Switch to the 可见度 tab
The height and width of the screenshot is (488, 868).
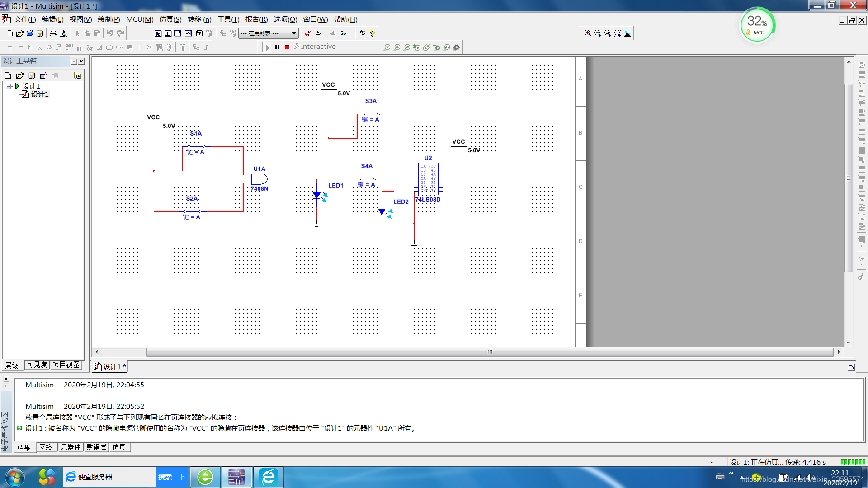[37, 365]
